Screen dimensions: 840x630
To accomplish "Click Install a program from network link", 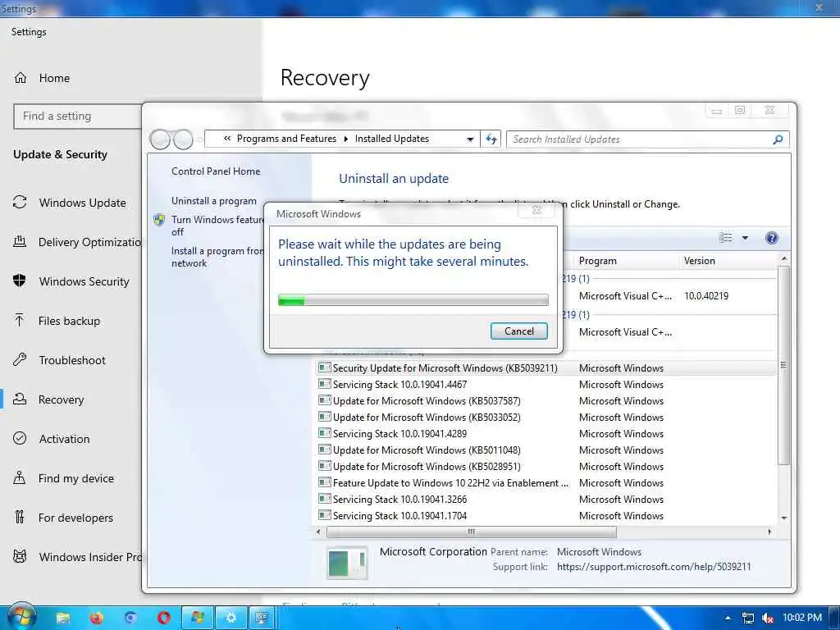I will point(217,257).
